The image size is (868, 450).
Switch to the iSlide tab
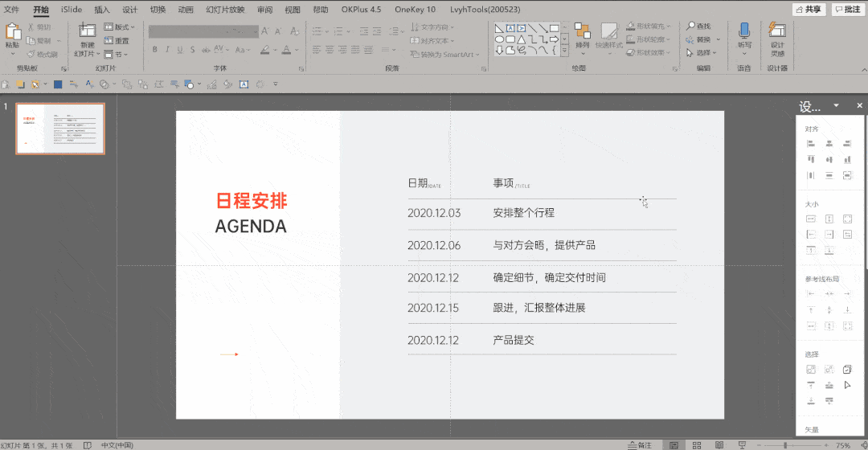(71, 10)
